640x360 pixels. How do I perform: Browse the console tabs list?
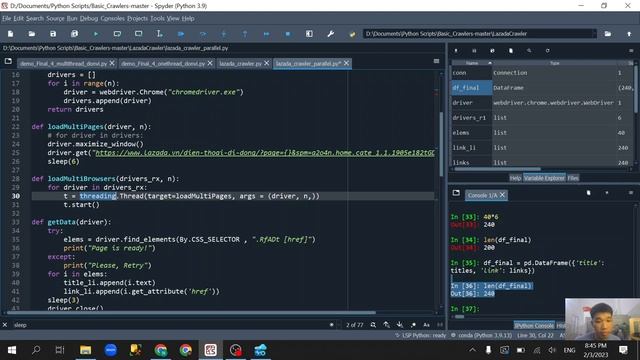tap(456, 193)
